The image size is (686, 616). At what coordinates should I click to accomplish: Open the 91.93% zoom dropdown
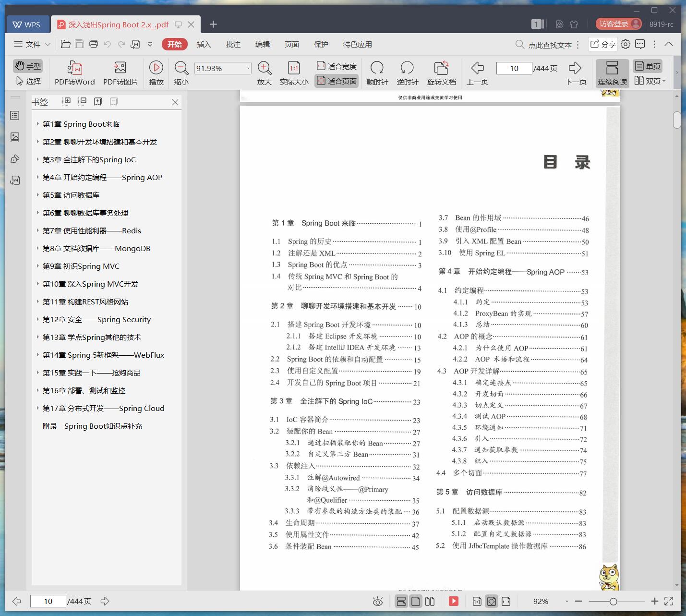coord(248,68)
